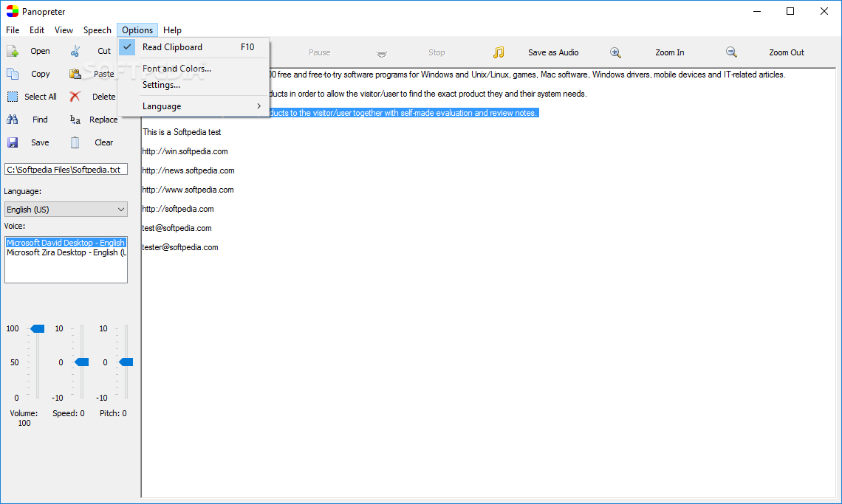This screenshot has height=504, width=842.
Task: Click the Cut scissors icon
Action: coord(75,51)
